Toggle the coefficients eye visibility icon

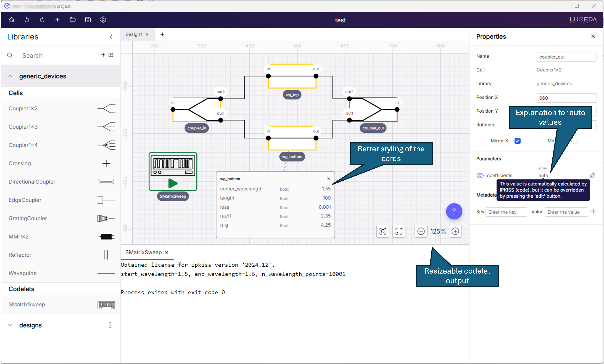(x=480, y=175)
